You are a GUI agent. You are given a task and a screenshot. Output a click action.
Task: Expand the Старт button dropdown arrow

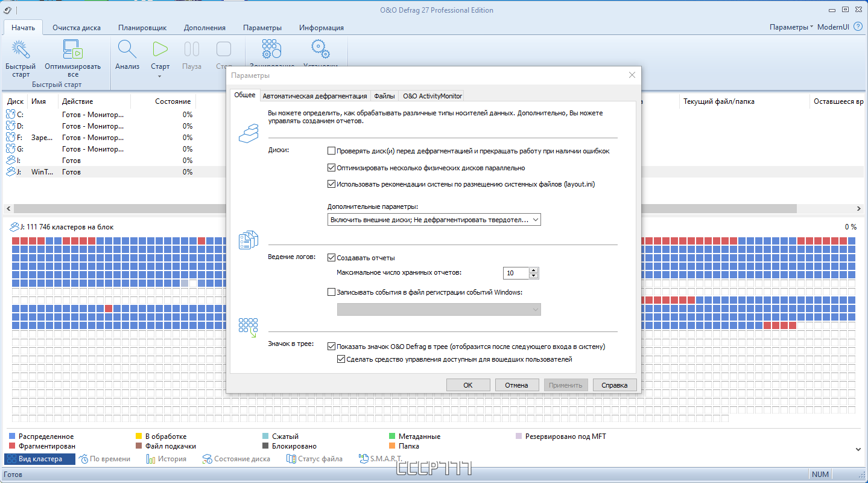coord(160,76)
